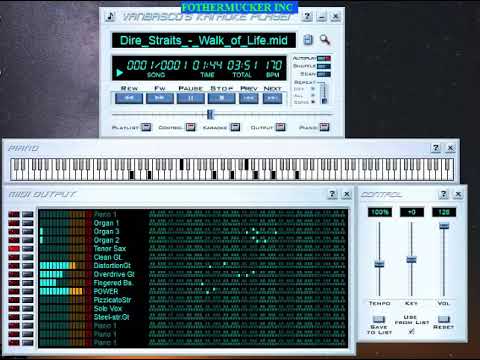Skip to next song with Next
480x360 pixels.
point(272,98)
